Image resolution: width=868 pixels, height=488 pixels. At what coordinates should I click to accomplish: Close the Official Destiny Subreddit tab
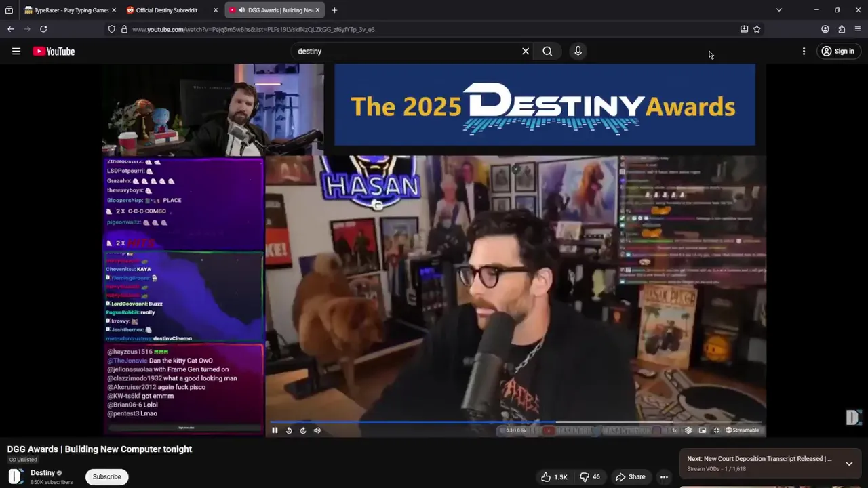(x=216, y=10)
